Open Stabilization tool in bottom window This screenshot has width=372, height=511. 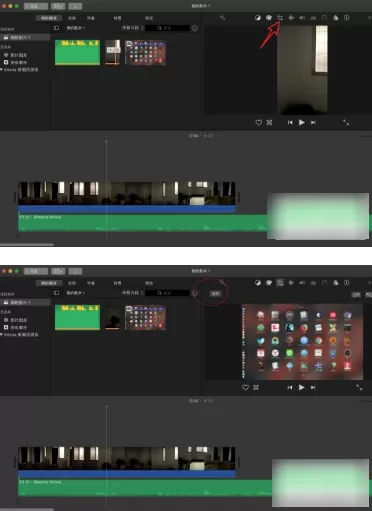click(291, 283)
